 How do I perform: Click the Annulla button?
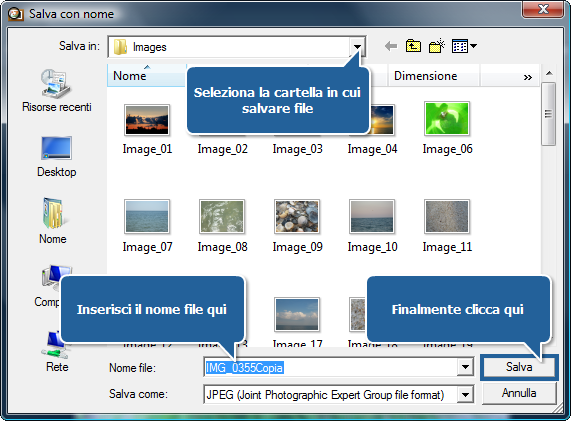[x=519, y=393]
